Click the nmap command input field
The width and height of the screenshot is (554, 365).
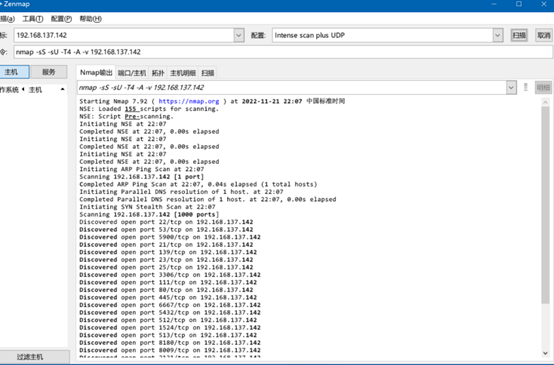coord(283,52)
